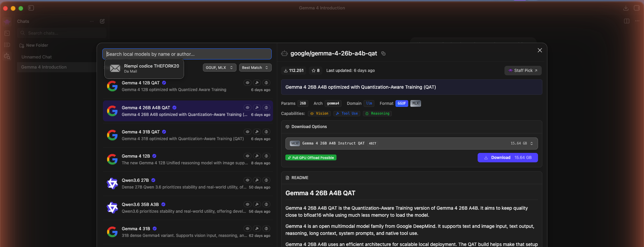Click the Vision capability badge
The width and height of the screenshot is (644, 247).
pyautogui.click(x=319, y=114)
